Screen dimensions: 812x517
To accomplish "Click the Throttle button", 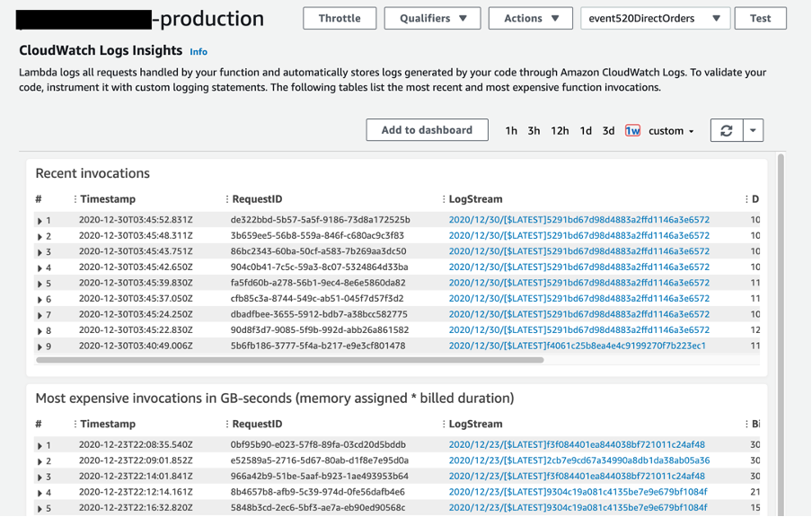I will pyautogui.click(x=340, y=18).
